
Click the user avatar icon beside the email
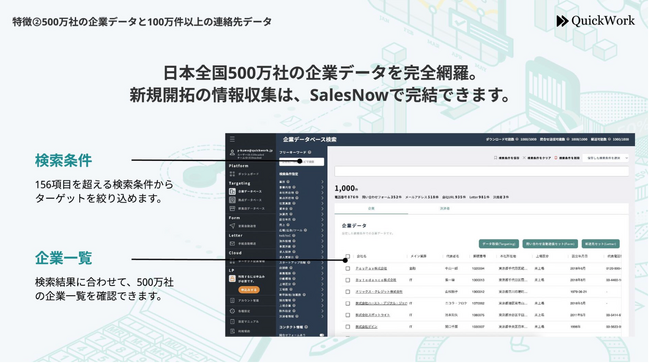click(x=232, y=153)
